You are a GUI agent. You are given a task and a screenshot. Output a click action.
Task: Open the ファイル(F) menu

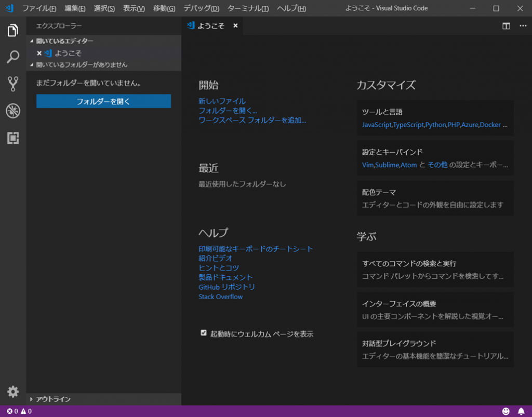39,9
